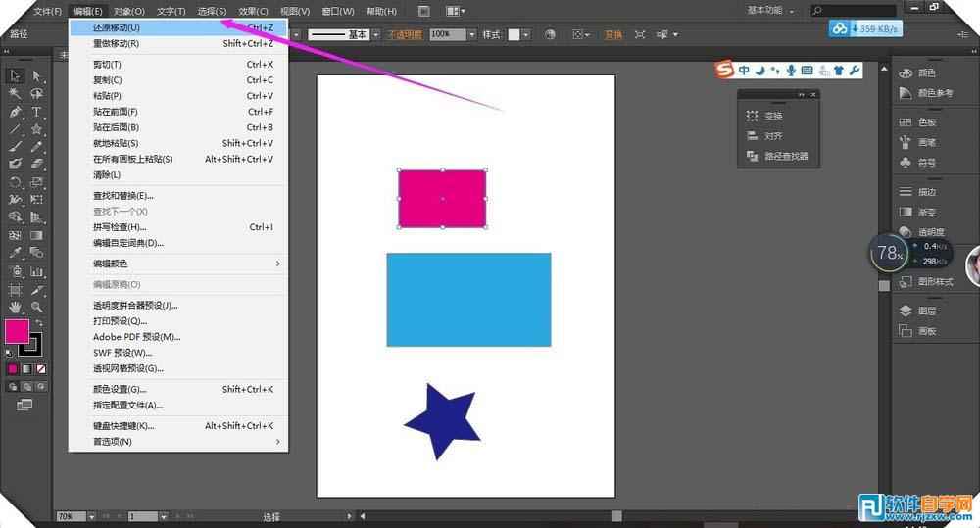Choose Redo Move menu item
This screenshot has width=980, height=528.
pos(178,44)
